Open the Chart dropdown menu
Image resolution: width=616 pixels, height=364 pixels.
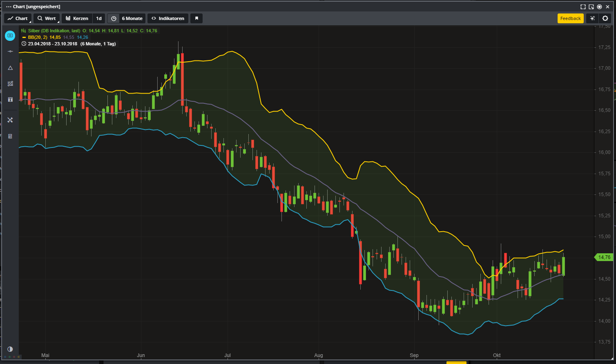point(18,18)
